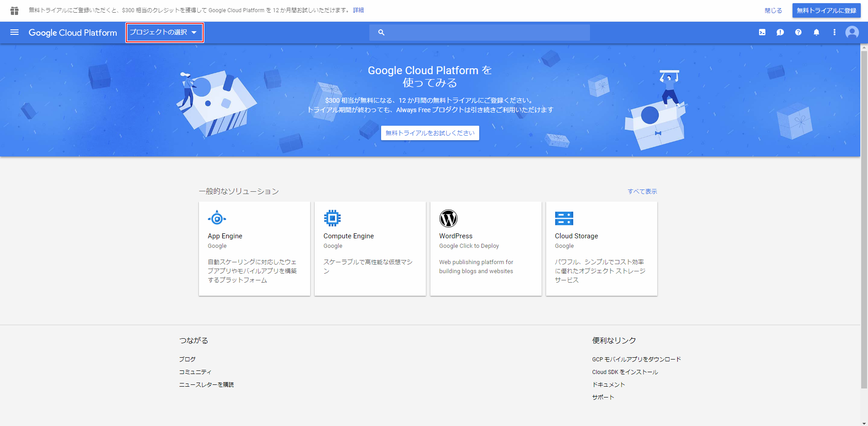Open the プロジェクトの選択 project dropdown
The height and width of the screenshot is (426, 868).
[x=165, y=33]
